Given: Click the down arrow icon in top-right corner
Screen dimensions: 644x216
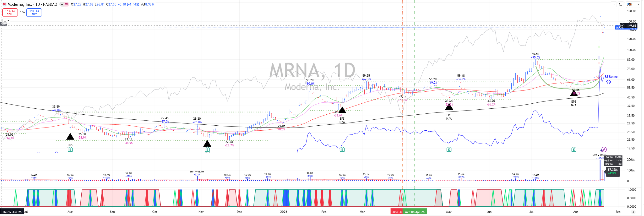Looking at the screenshot, I should 614,4.
